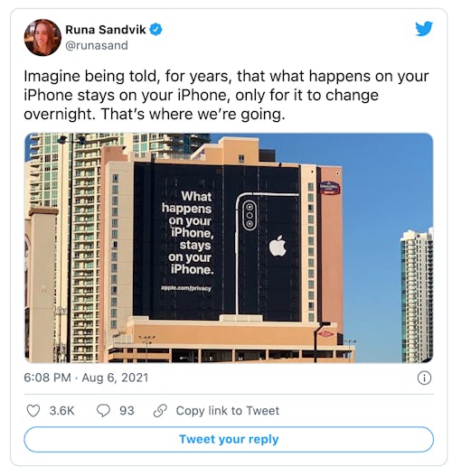This screenshot has height=476, width=452.
Task: Click the 'Tweet your reply' button
Action: pos(229,439)
